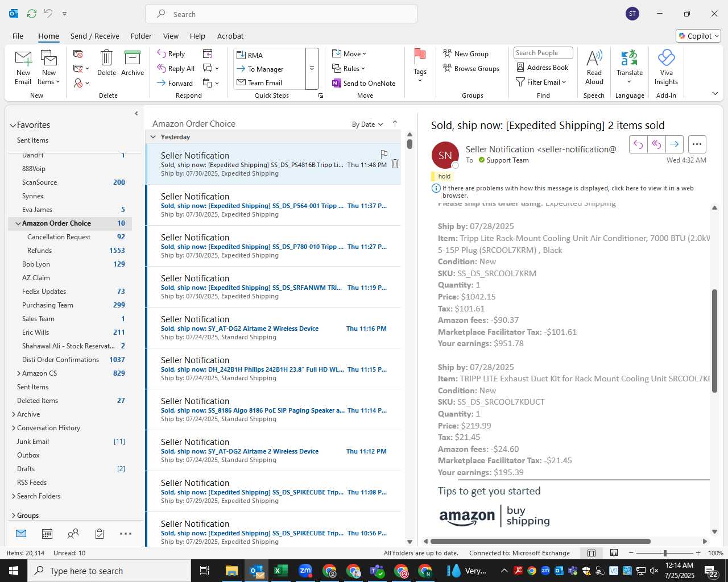Open the New Items button
728x582 pixels.
[x=49, y=68]
